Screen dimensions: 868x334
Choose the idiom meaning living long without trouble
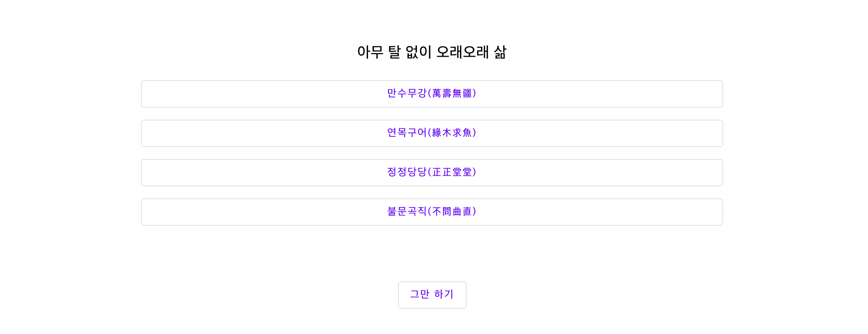(432, 94)
